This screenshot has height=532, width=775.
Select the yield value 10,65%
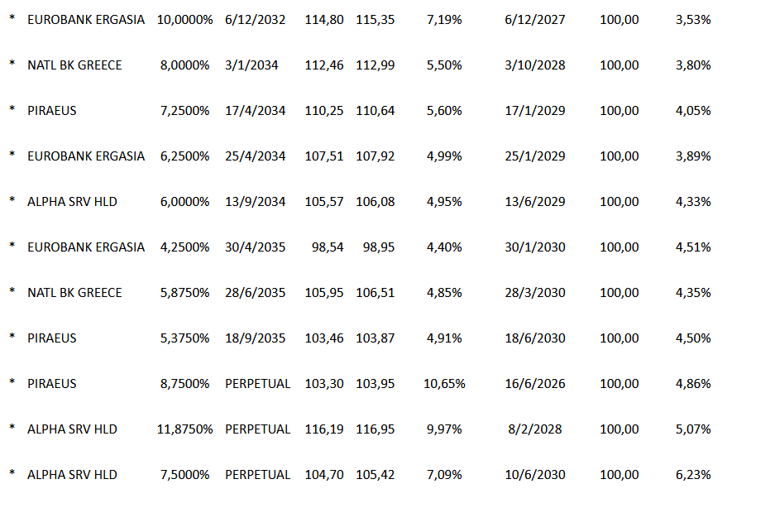pos(444,384)
